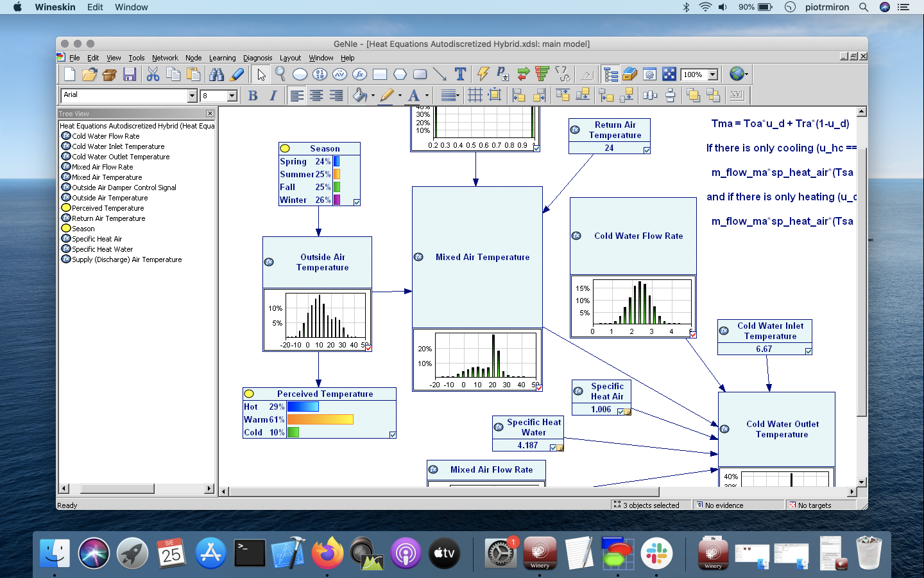The width and height of the screenshot is (924, 578).
Task: Open the Network menu
Action: coord(165,58)
